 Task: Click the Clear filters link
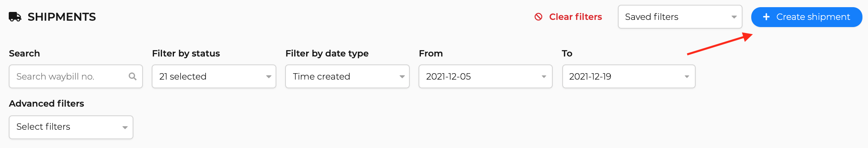tap(568, 17)
